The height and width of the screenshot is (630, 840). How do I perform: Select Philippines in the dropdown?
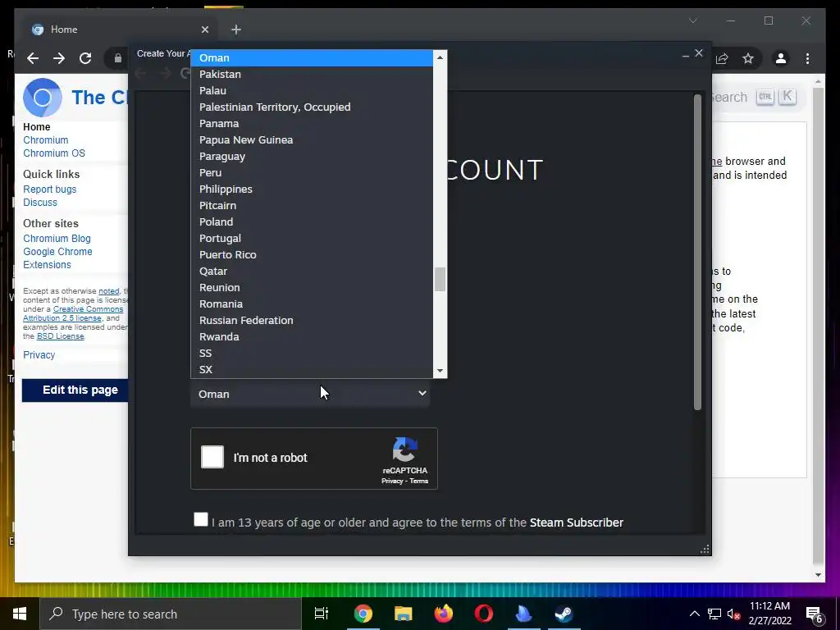click(312, 189)
